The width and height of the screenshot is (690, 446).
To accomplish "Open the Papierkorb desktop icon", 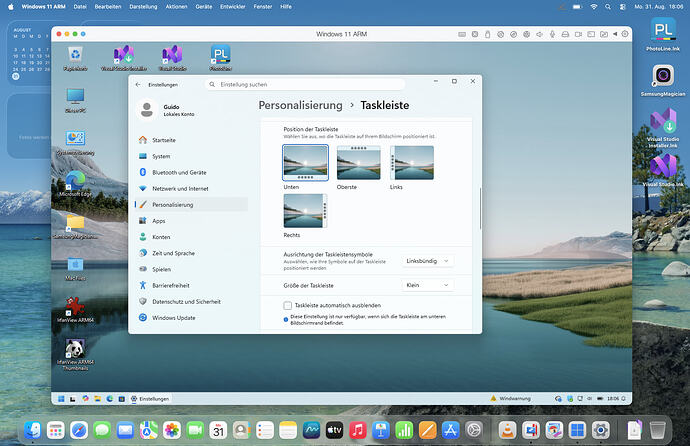I will click(x=75, y=58).
